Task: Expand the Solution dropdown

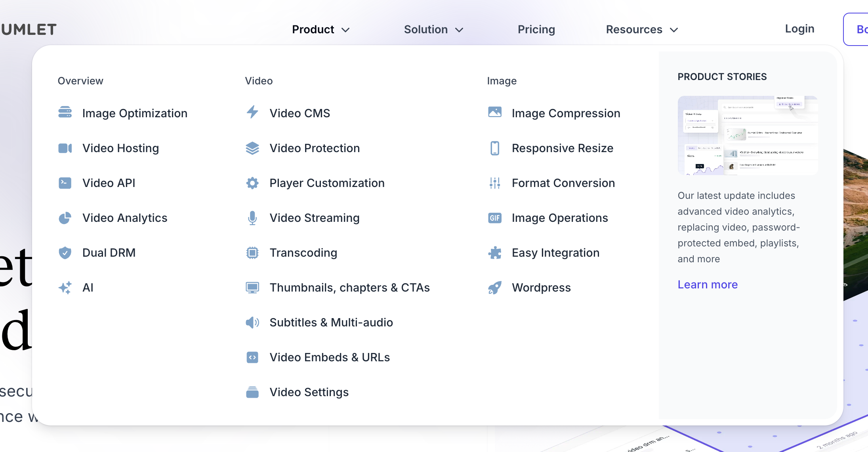Action: click(433, 30)
